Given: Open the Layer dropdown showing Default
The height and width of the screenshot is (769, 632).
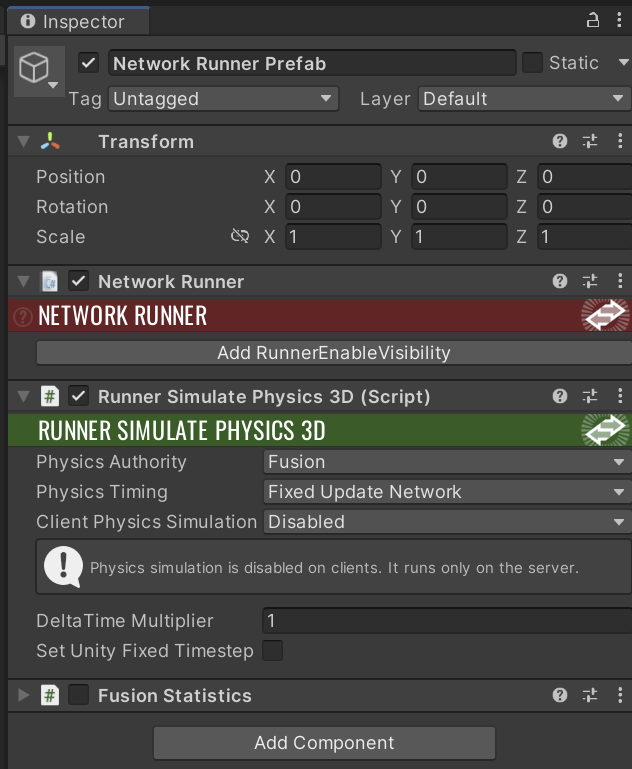Looking at the screenshot, I should point(525,99).
